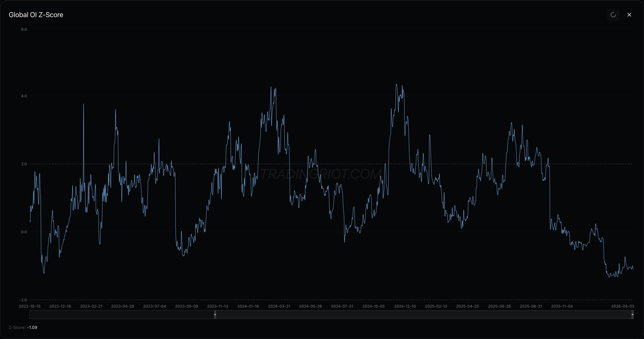This screenshot has width=644, height=339.
Task: Click the 2025-08-31 date axis label
Action: pos(531,306)
